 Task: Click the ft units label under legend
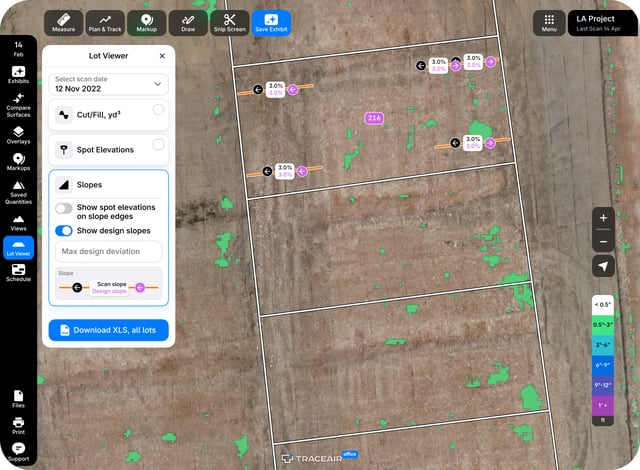tap(603, 420)
